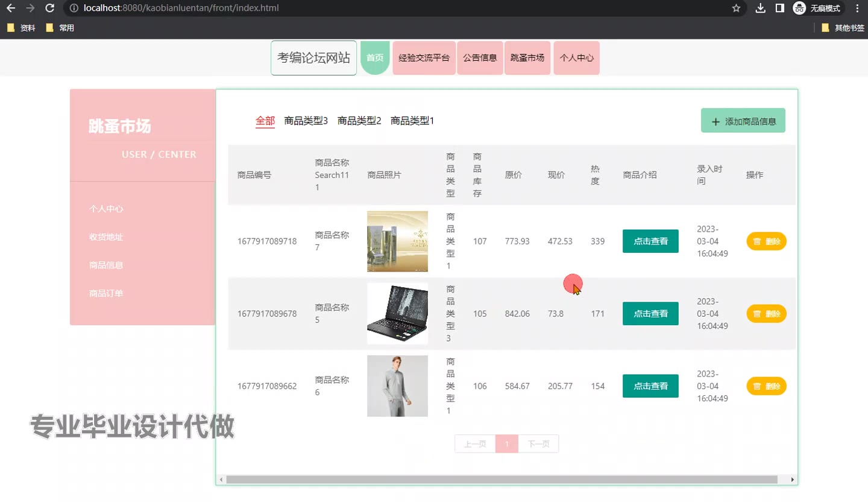Open the 经验交流平台 navigation tab
The height and width of the screenshot is (502, 868).
[x=424, y=58]
